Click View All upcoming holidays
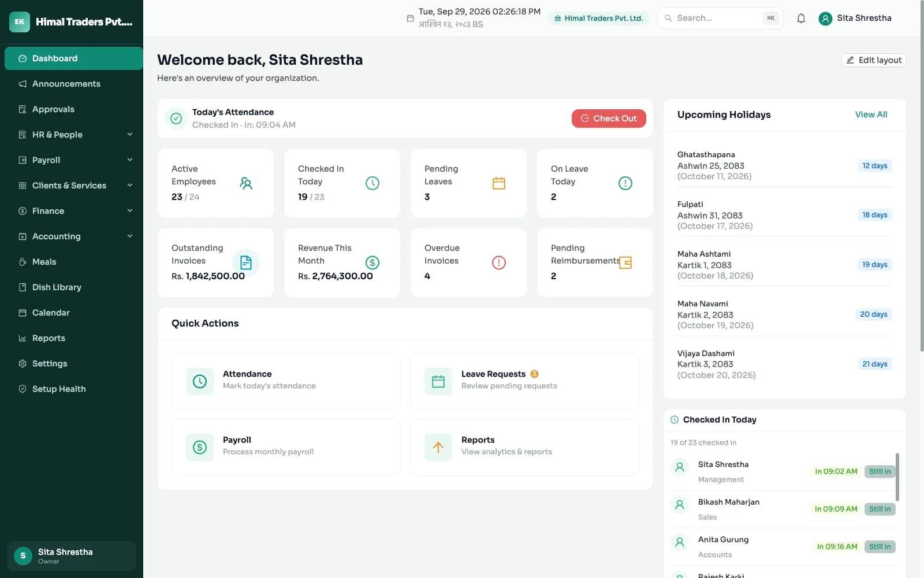 point(871,114)
